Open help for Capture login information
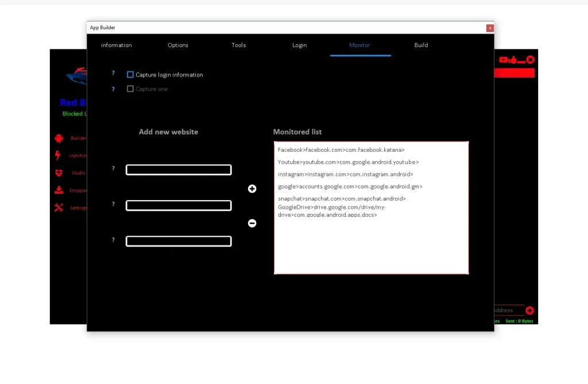The height and width of the screenshot is (384, 588). tap(113, 73)
